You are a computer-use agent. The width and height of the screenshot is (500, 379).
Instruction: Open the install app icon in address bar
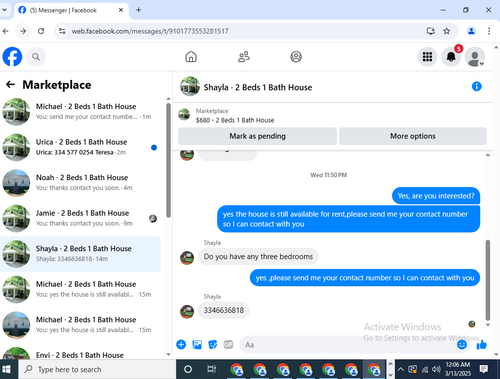pyautogui.click(x=431, y=31)
